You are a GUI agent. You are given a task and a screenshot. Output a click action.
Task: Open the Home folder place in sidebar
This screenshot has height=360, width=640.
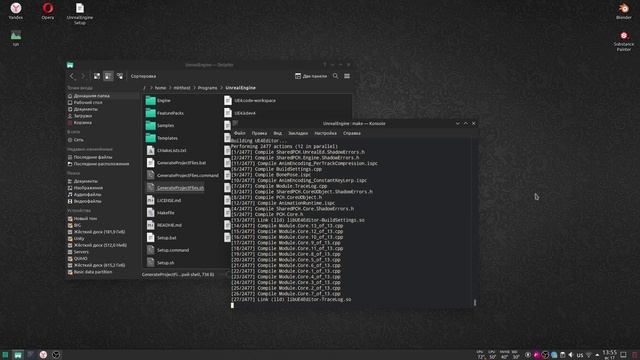click(102, 96)
